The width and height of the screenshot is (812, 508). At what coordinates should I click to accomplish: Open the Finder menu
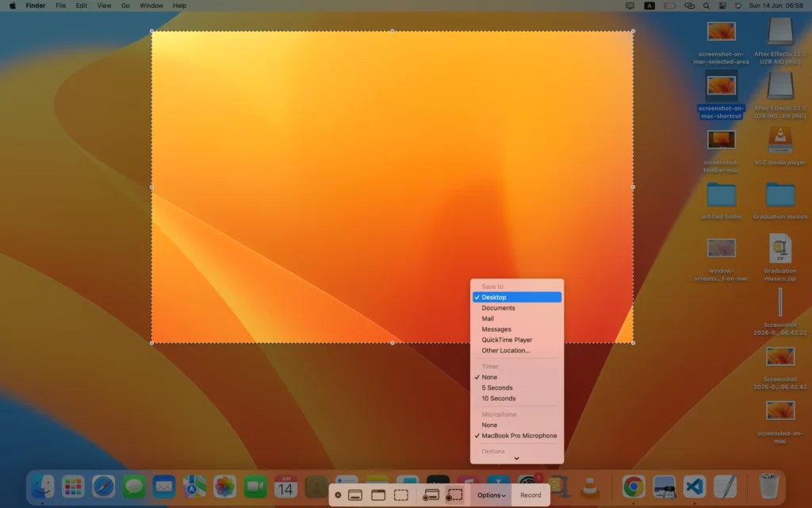coord(36,6)
